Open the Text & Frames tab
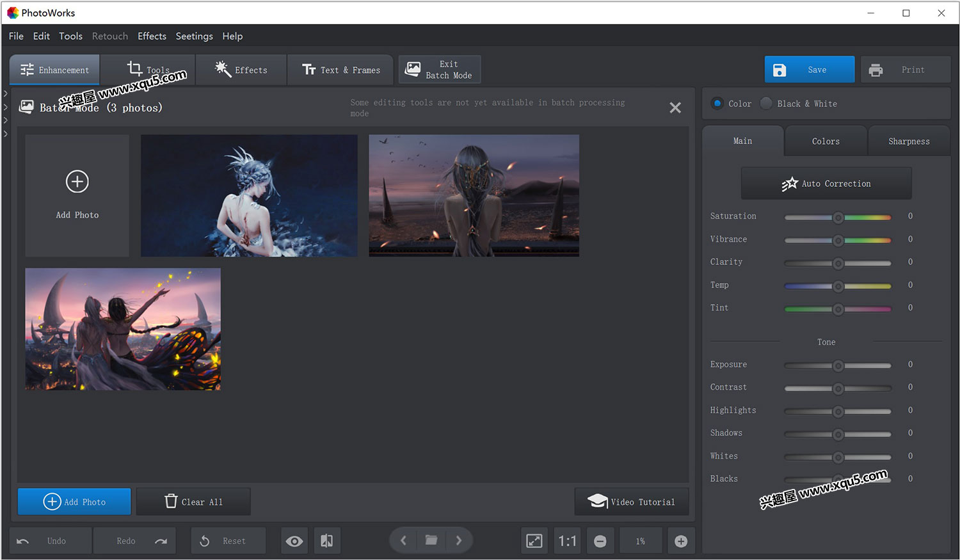The height and width of the screenshot is (560, 960). [340, 70]
